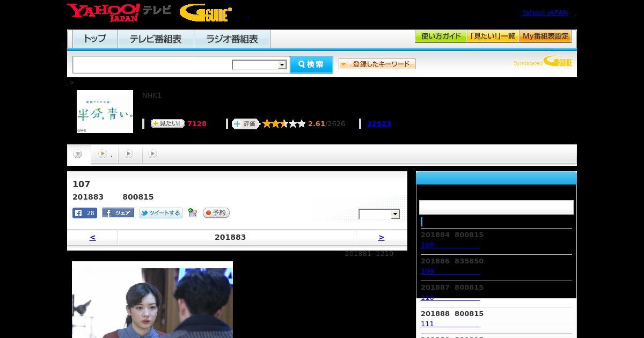Go to next episode with > link
Viewport: 644px width, 338px height.
(381, 237)
